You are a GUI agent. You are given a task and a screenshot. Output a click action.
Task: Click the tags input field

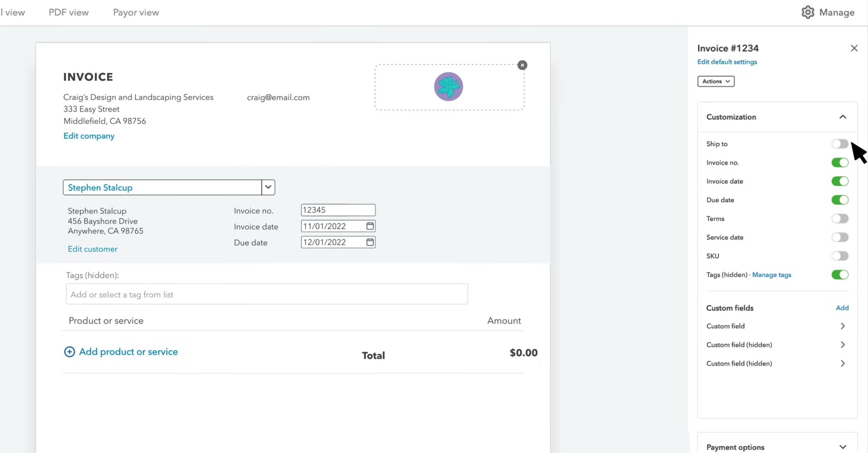267,294
